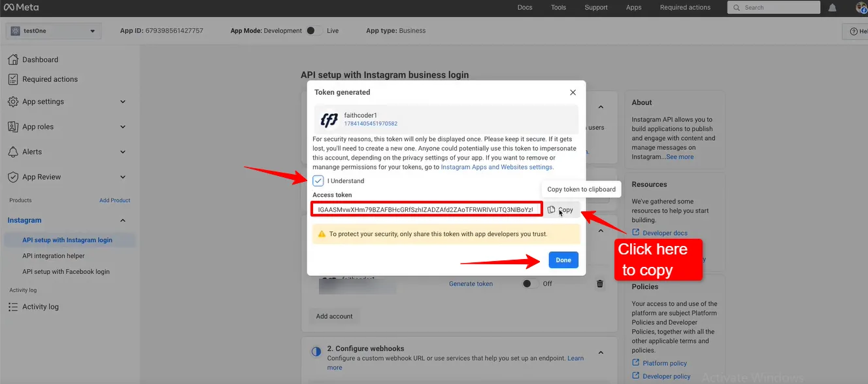The height and width of the screenshot is (384, 868).
Task: Click the Dashboard home icon
Action: pos(12,60)
